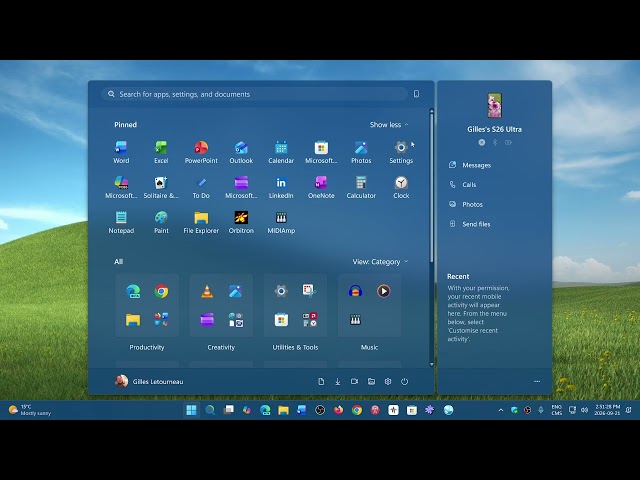The width and height of the screenshot is (640, 480).
Task: Launch Excel from the Pinned section
Action: click(x=161, y=152)
